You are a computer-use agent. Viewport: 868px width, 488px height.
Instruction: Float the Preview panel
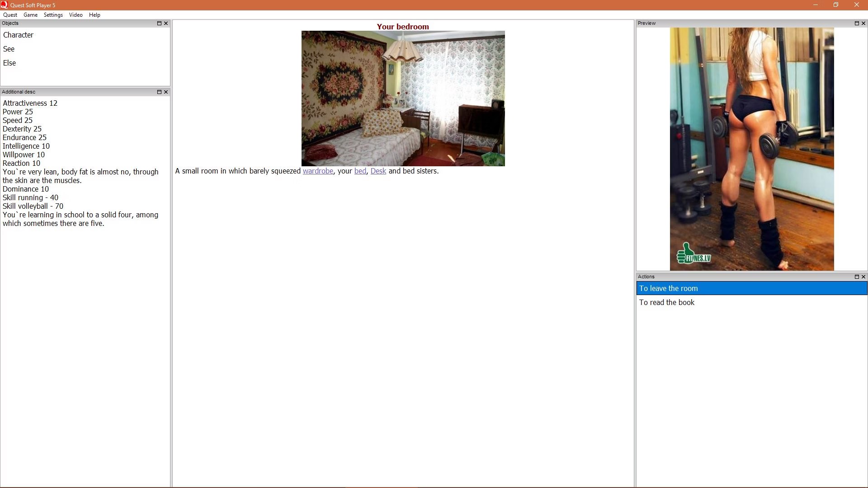coord(857,23)
